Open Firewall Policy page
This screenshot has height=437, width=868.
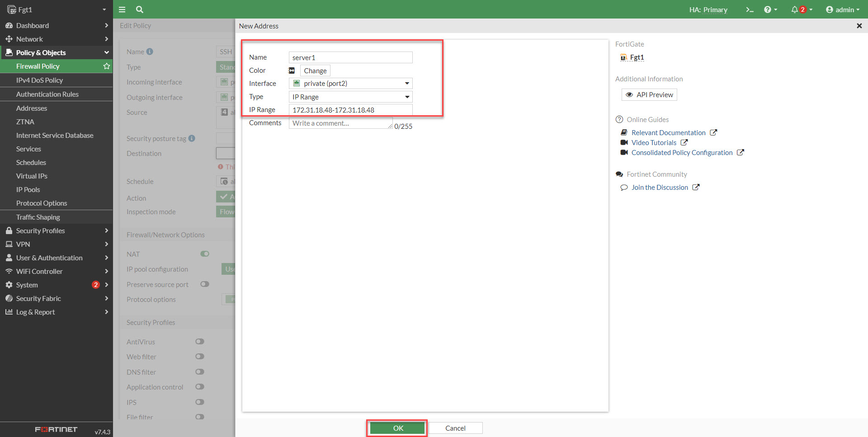[x=38, y=66]
